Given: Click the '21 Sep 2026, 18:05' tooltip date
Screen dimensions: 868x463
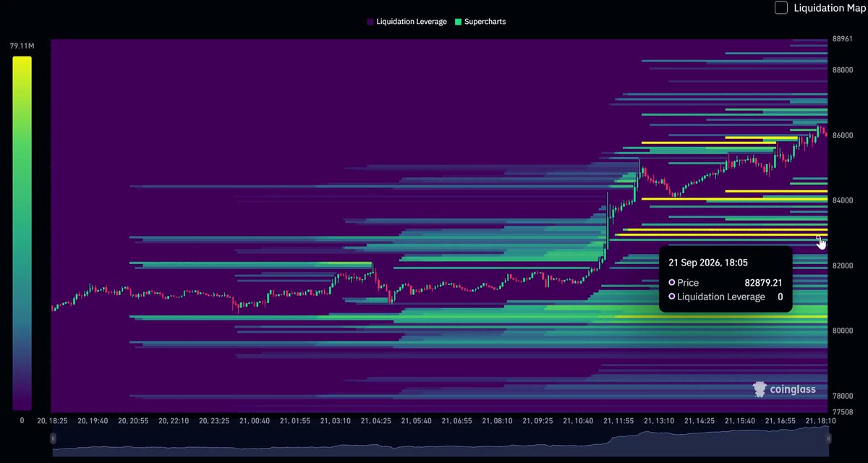Looking at the screenshot, I should pyautogui.click(x=708, y=263).
